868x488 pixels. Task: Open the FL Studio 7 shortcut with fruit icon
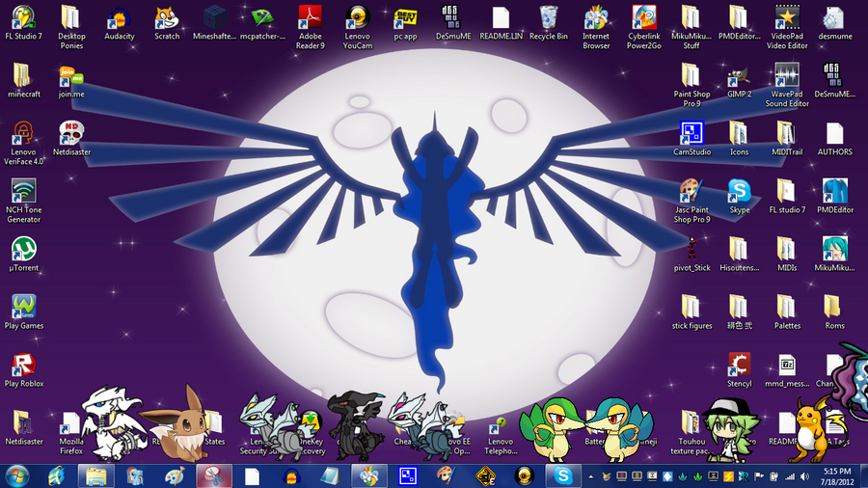click(24, 23)
